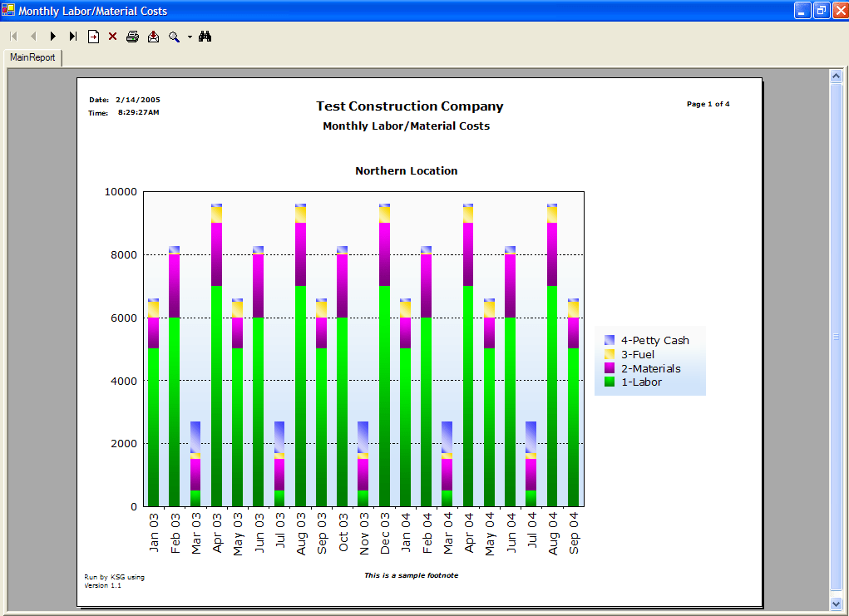This screenshot has width=849, height=616.
Task: Click the magenta 2-Materials legend swatch
Action: (x=608, y=367)
